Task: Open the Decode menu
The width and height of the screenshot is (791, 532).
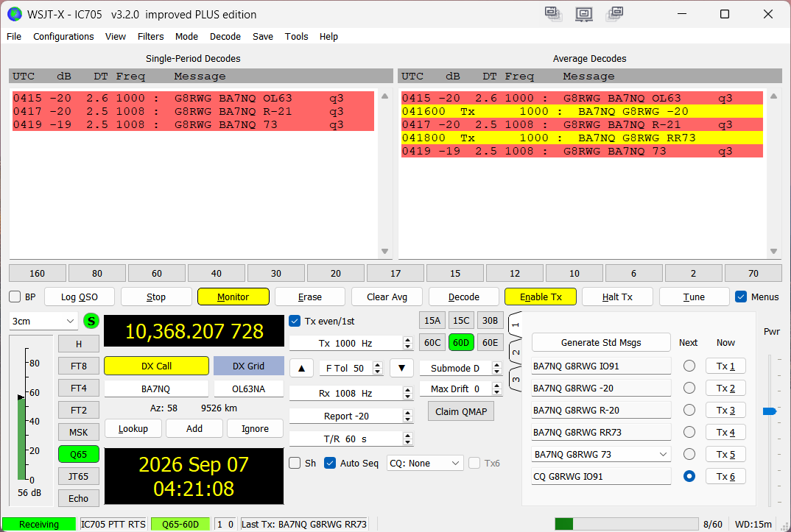Action: tap(225, 36)
